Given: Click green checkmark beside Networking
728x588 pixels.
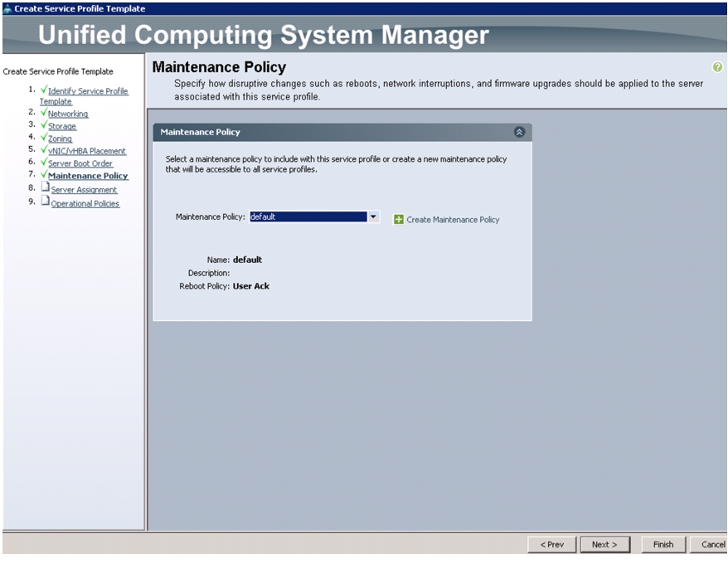Looking at the screenshot, I should tap(44, 113).
